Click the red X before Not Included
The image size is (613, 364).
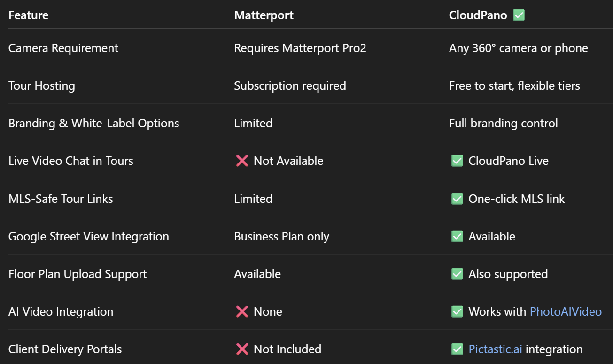point(242,349)
